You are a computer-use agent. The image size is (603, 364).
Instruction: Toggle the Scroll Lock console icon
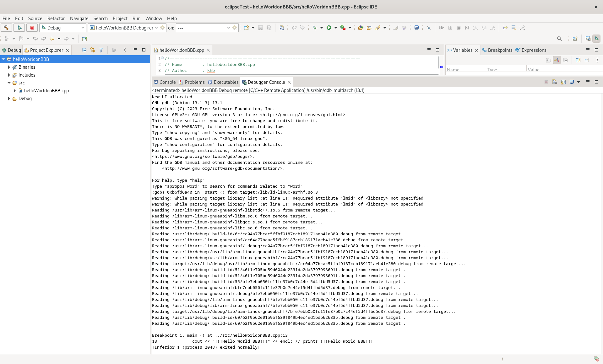563,82
